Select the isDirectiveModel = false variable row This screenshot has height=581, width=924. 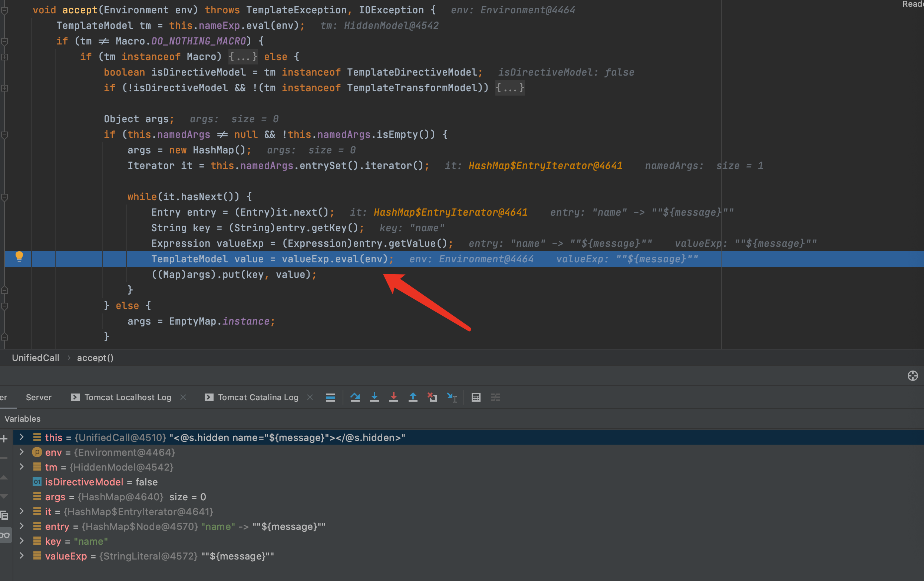pyautogui.click(x=469, y=482)
